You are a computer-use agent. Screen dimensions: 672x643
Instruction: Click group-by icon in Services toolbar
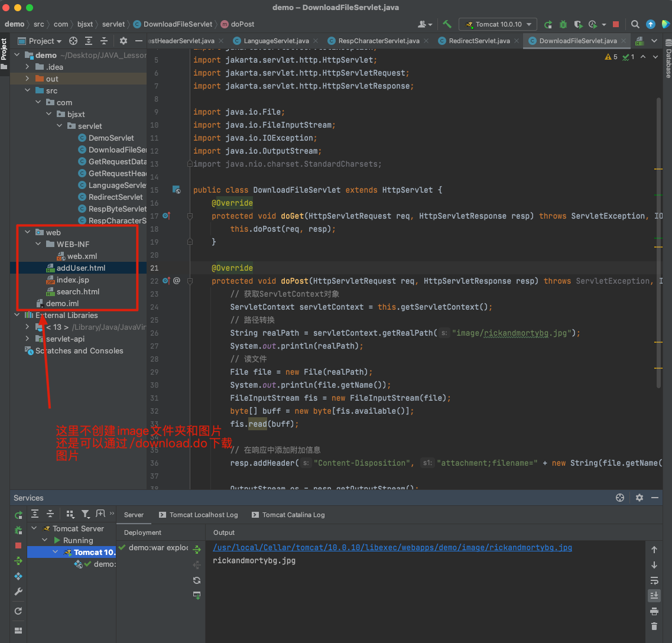[70, 514]
